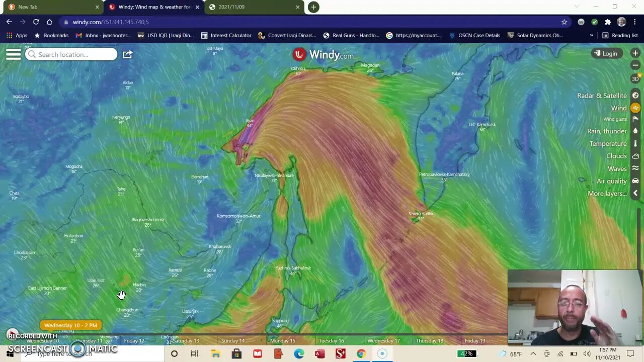Open the Interest Calculator bookmark
The width and height of the screenshot is (644, 362).
226,36
